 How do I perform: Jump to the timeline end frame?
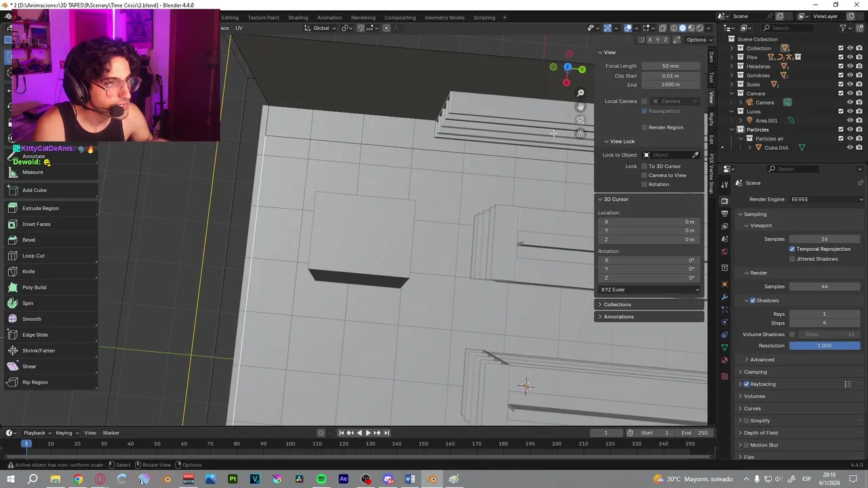click(387, 433)
